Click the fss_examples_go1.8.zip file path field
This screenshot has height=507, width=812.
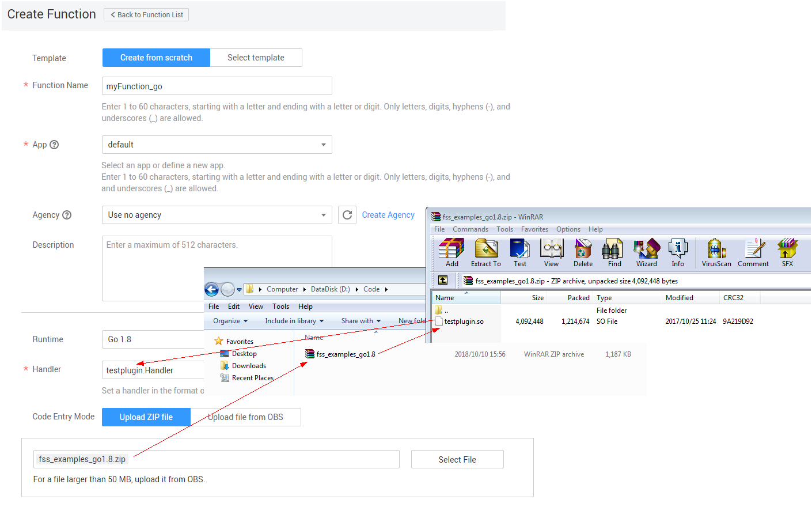pos(217,459)
